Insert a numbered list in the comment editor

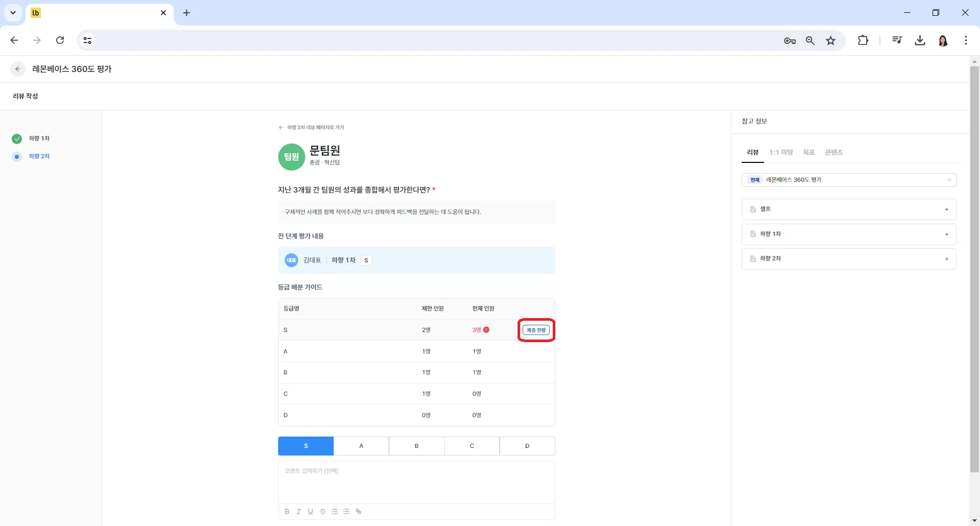(x=335, y=512)
